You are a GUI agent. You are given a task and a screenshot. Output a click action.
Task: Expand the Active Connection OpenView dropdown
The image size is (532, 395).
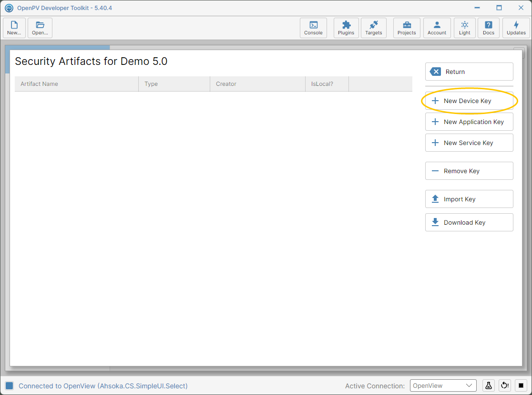click(443, 385)
